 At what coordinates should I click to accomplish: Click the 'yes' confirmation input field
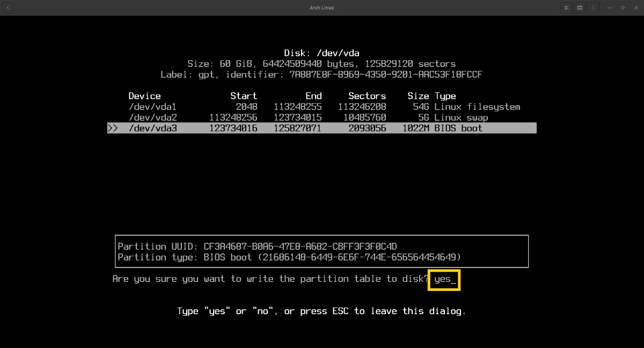tap(444, 279)
